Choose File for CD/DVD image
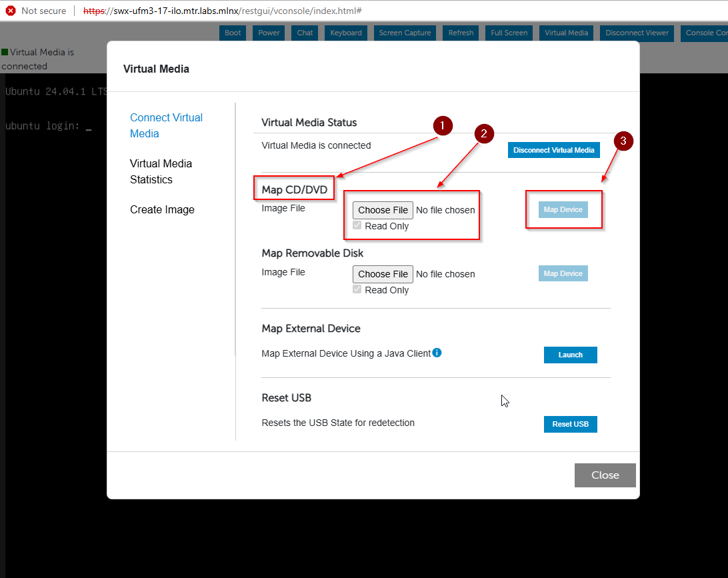 pos(383,210)
